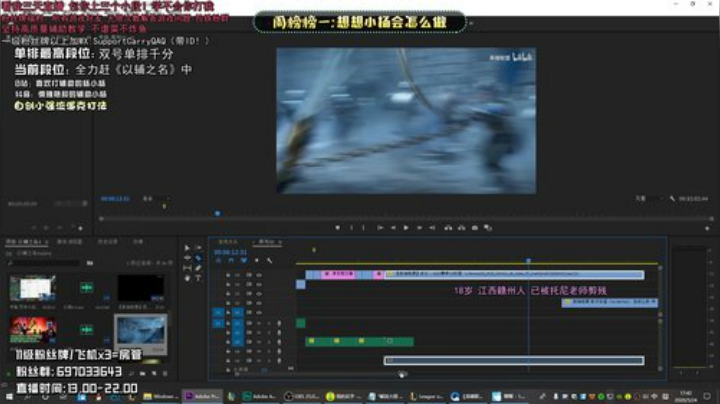This screenshot has width=720, height=404.
Task: Select the Hand tool
Action: pos(187,278)
